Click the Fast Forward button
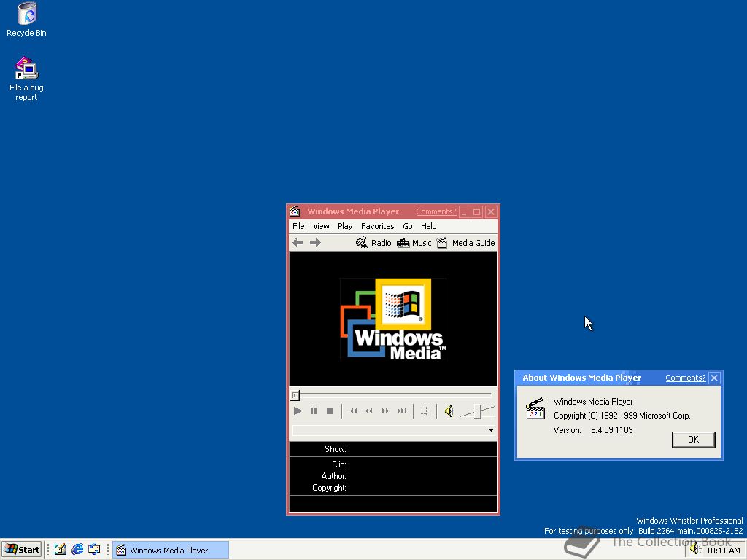Screen dimensions: 747x560 point(385,411)
